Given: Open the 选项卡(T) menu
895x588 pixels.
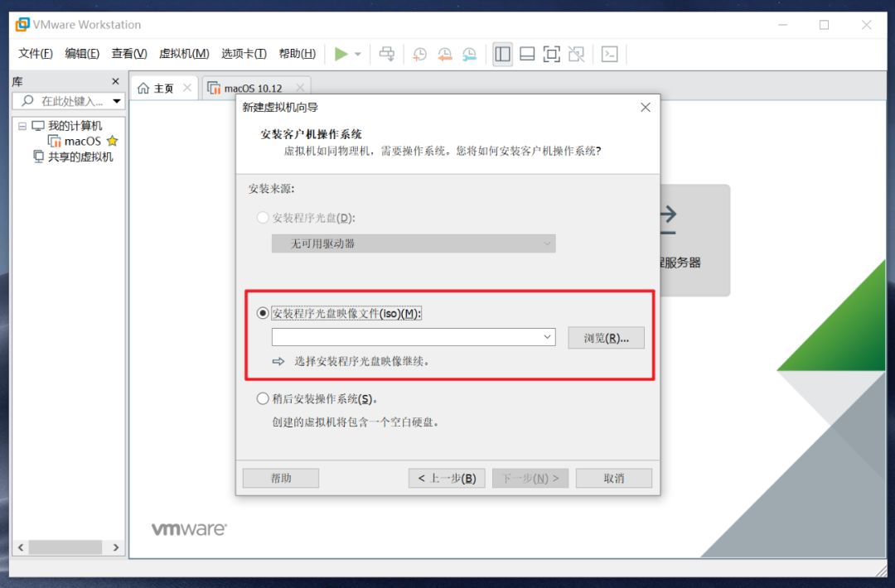Looking at the screenshot, I should (x=244, y=54).
